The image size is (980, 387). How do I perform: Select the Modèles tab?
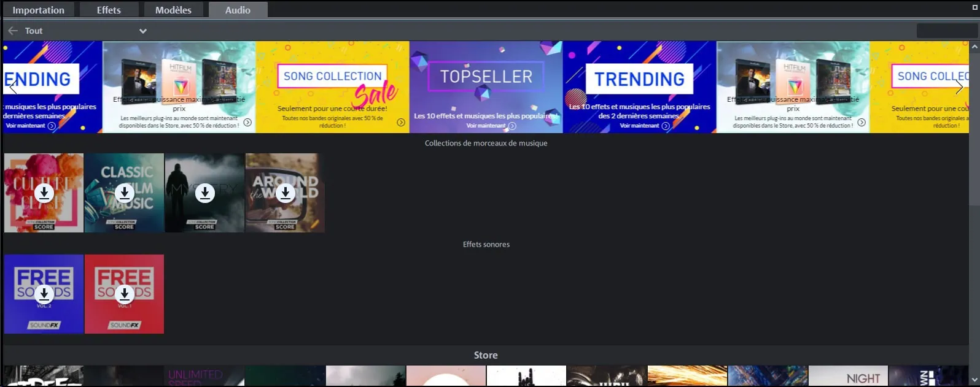click(173, 10)
